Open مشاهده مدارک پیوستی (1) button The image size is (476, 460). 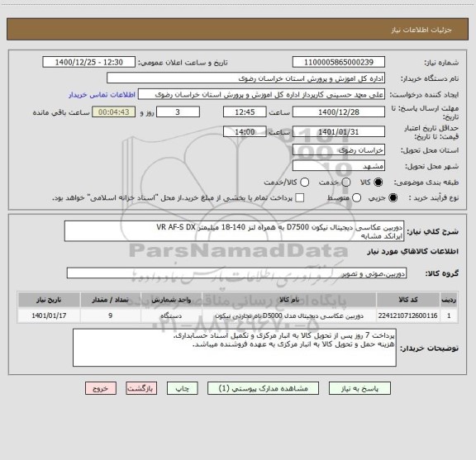pyautogui.click(x=263, y=388)
